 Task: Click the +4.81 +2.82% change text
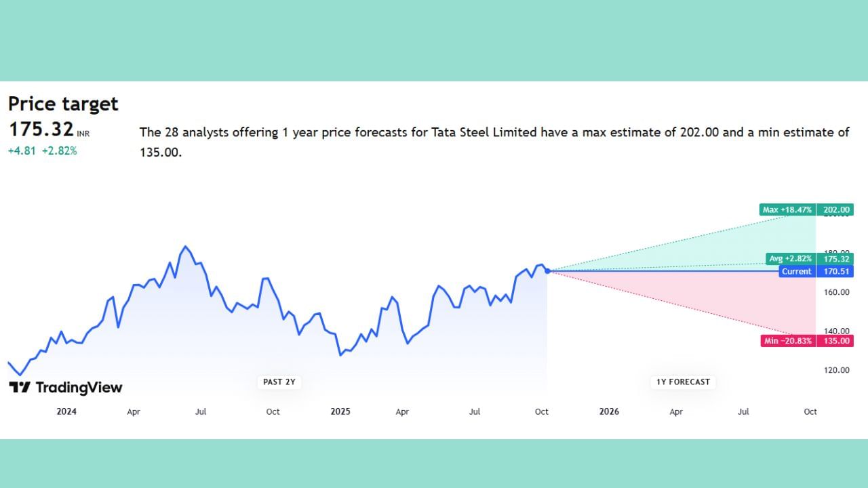42,151
